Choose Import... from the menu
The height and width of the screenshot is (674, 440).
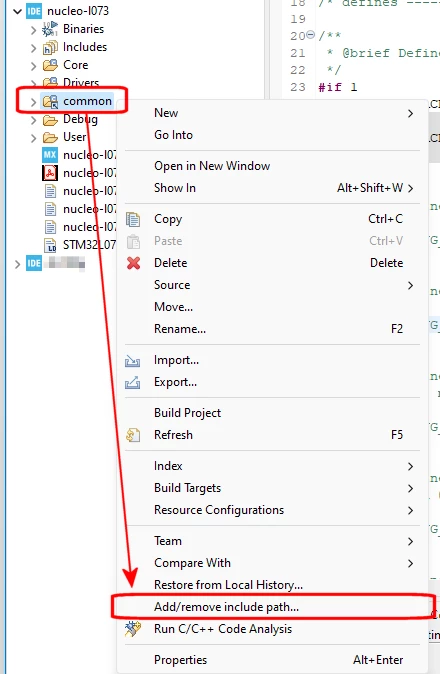click(x=272, y=360)
